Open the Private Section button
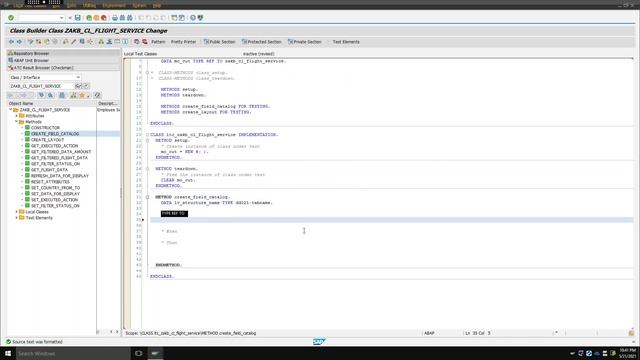This screenshot has width=640, height=360. pyautogui.click(x=305, y=42)
